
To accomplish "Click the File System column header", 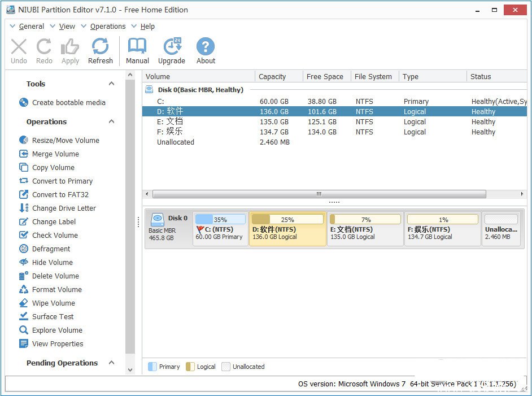I will coord(373,77).
